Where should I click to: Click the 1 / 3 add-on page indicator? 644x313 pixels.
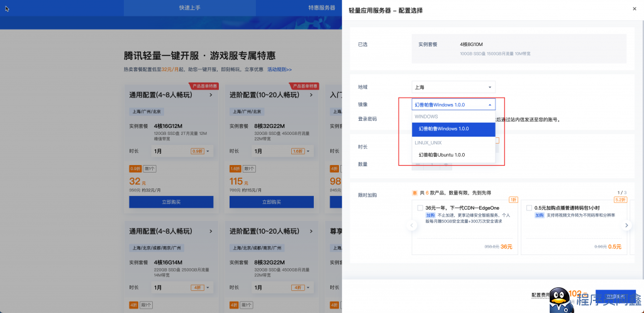click(622, 193)
